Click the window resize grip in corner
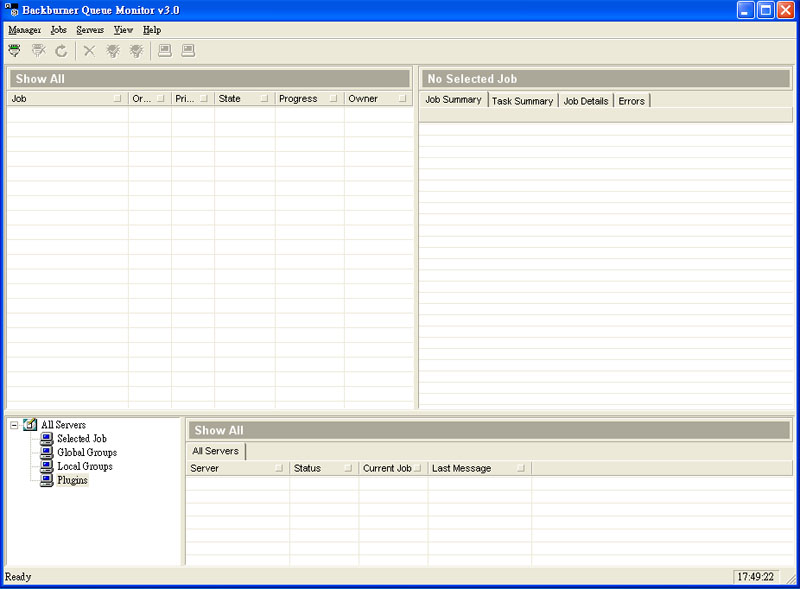 pyautogui.click(x=790, y=578)
